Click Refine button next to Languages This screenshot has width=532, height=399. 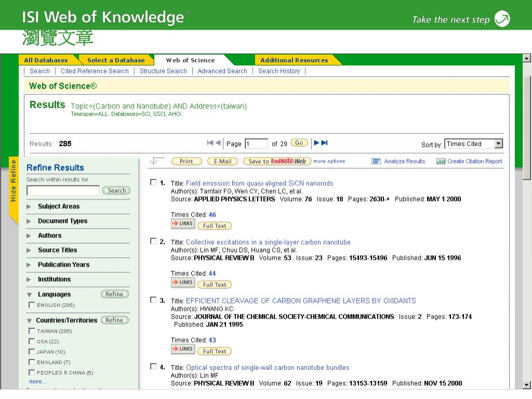point(114,294)
